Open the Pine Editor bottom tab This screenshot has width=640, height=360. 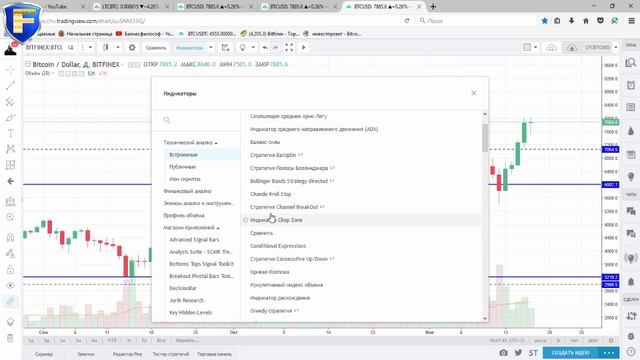(x=127, y=354)
